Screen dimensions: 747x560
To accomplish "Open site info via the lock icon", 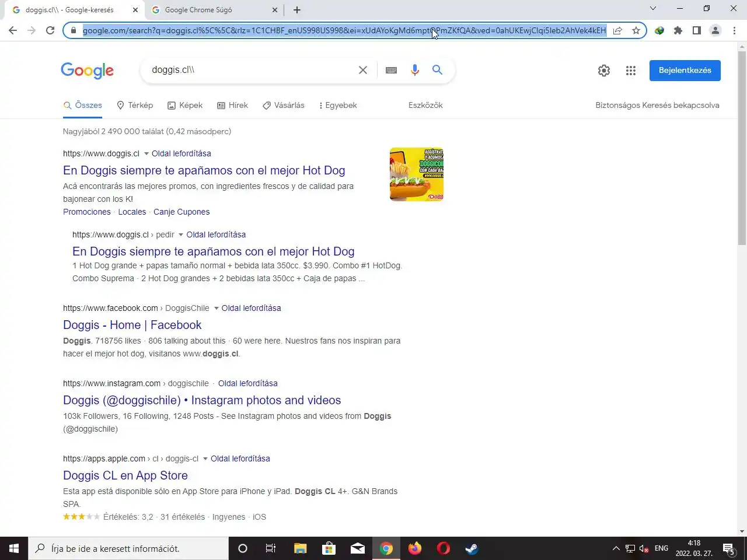I will [x=74, y=30].
